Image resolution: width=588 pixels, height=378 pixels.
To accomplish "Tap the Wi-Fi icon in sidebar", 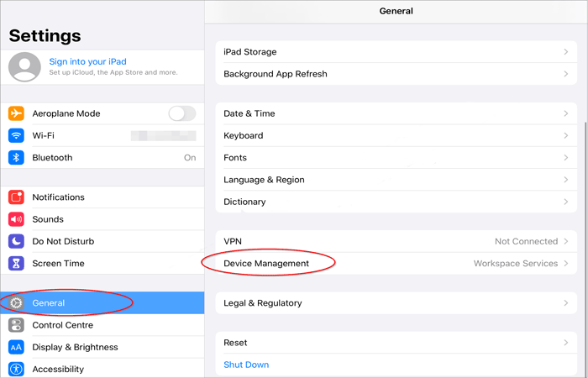I will coord(16,135).
